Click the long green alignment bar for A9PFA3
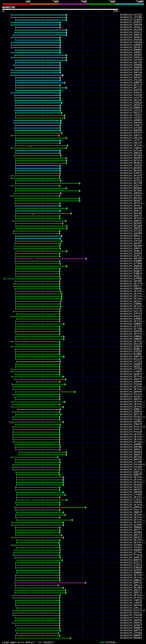Screen dimensions: 146x644 [x=50, y=507]
